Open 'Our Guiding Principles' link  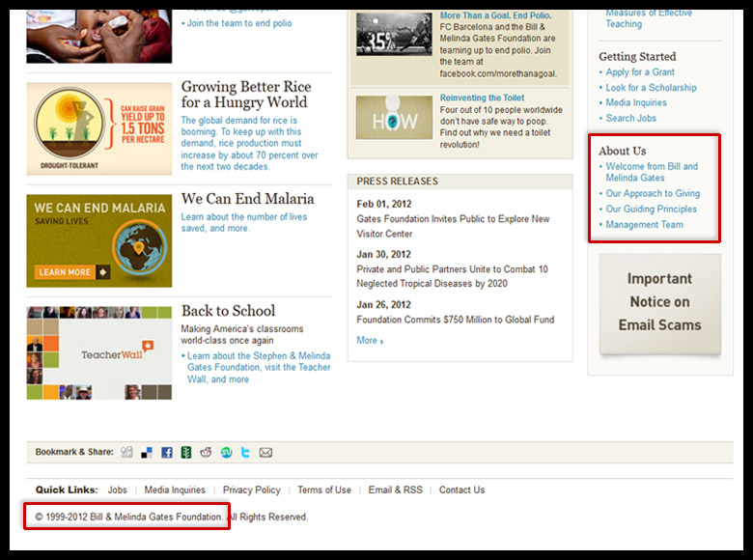(x=651, y=210)
